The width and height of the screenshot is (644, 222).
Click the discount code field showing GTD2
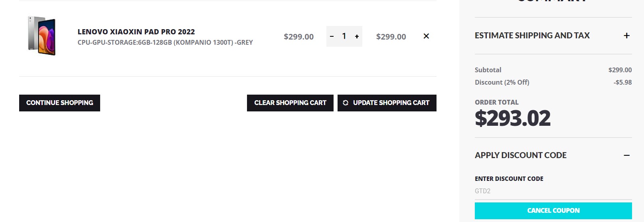click(x=553, y=191)
